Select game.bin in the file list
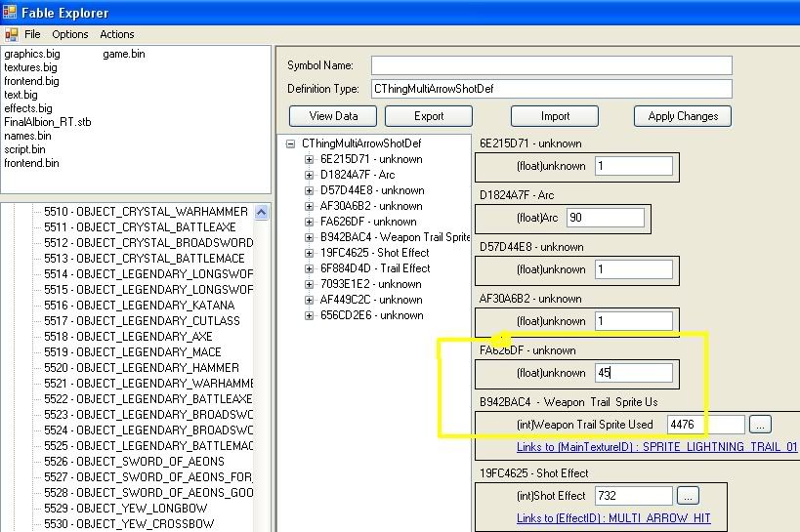 [124, 54]
